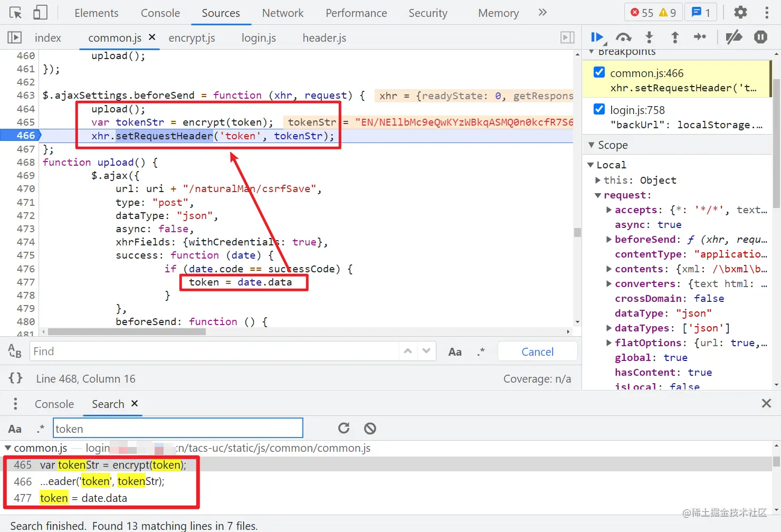This screenshot has width=781, height=532.
Task: Open DevTools settings gear
Action: click(741, 12)
